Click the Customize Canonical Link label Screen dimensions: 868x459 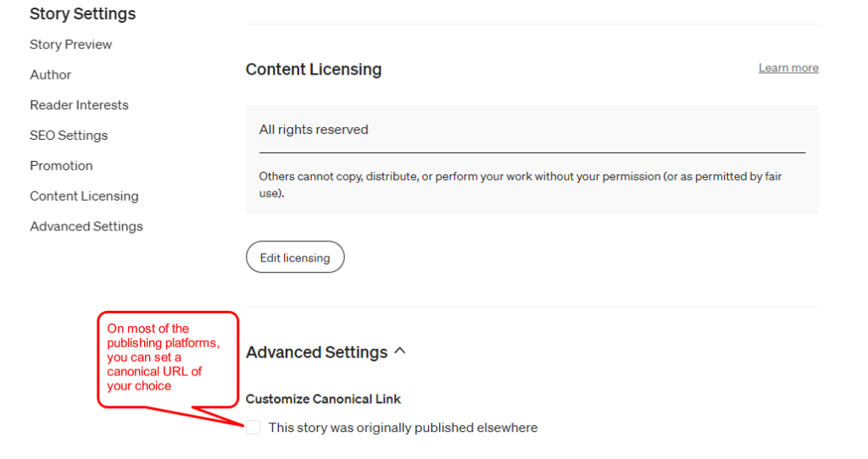(x=323, y=399)
